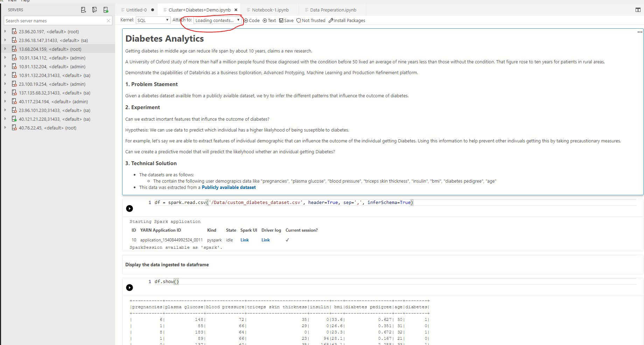This screenshot has height=345, width=644.
Task: Open the Untitled-0 tab
Action: point(137,10)
